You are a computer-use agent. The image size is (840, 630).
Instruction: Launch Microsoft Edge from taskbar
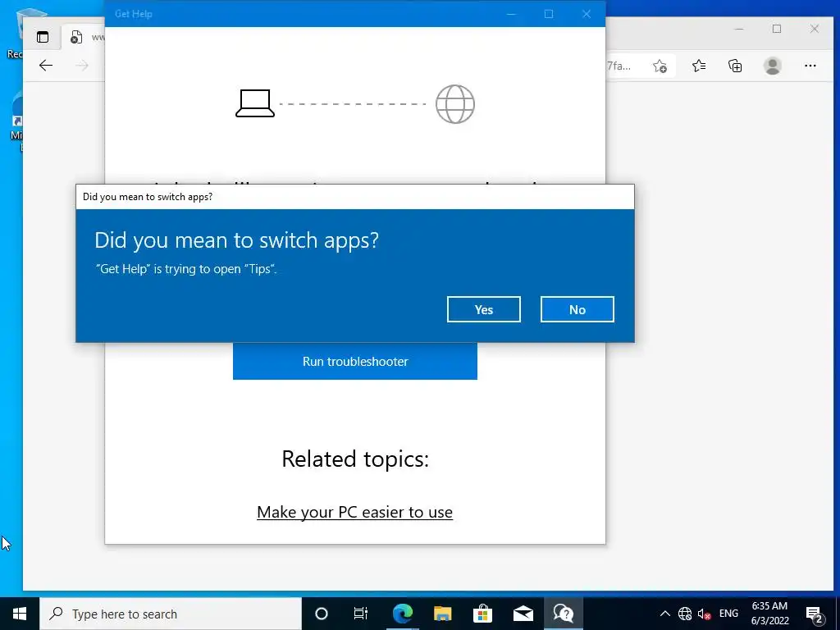coord(402,614)
